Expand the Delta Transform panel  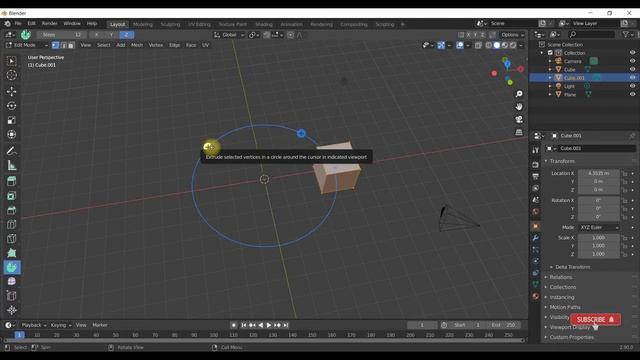coord(572,267)
